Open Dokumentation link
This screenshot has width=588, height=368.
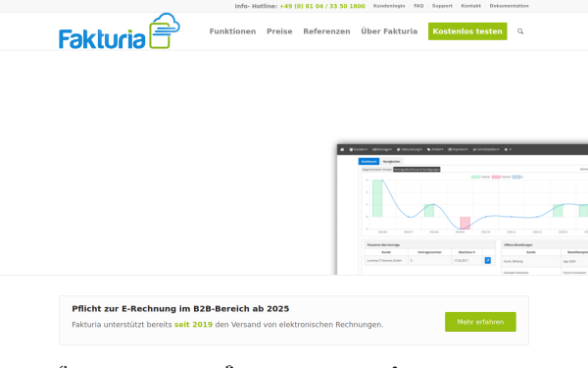point(509,6)
